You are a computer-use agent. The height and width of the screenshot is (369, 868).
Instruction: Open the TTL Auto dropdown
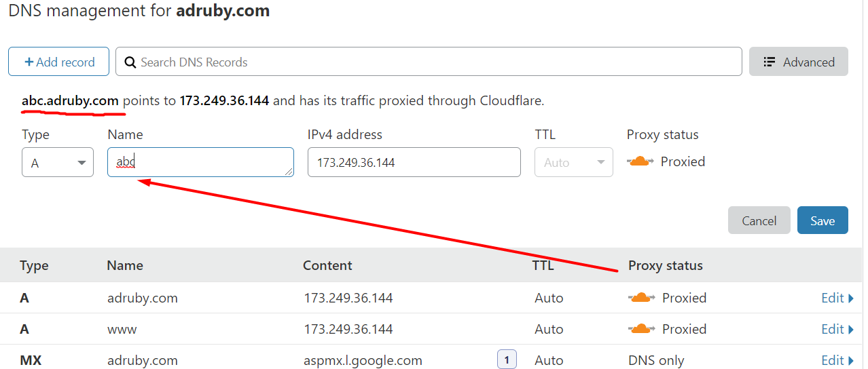click(573, 163)
